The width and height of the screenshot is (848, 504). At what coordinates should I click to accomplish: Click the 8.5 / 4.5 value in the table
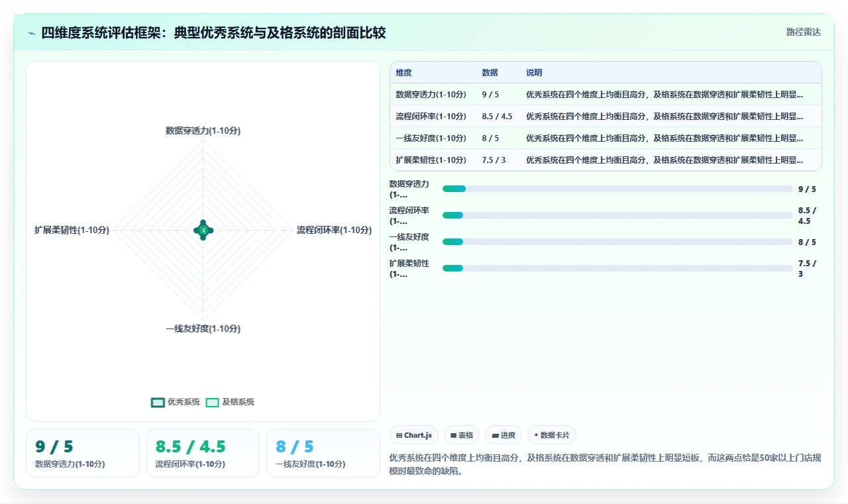(497, 116)
